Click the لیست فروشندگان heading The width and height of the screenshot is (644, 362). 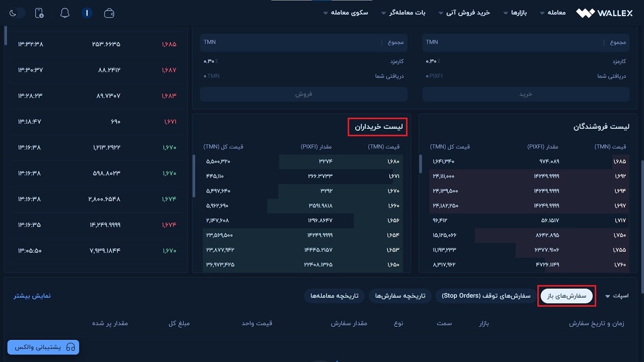(x=601, y=127)
